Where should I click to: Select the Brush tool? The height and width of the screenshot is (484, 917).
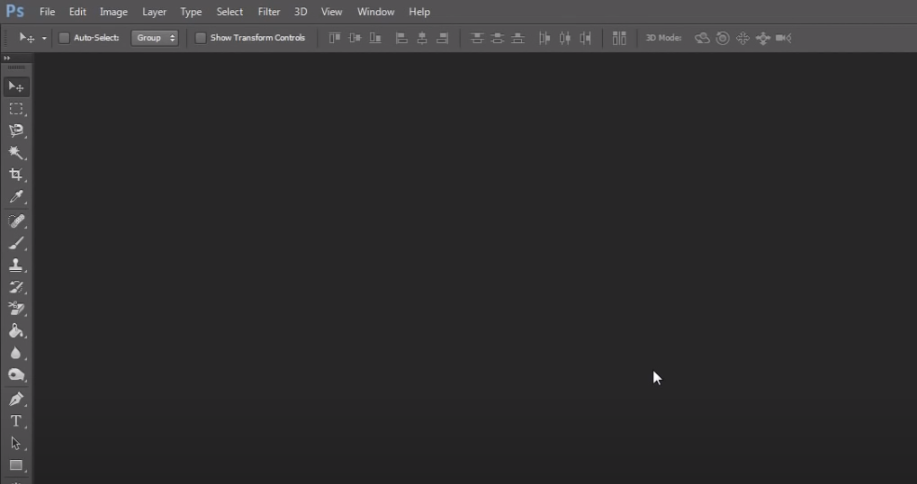[x=16, y=243]
